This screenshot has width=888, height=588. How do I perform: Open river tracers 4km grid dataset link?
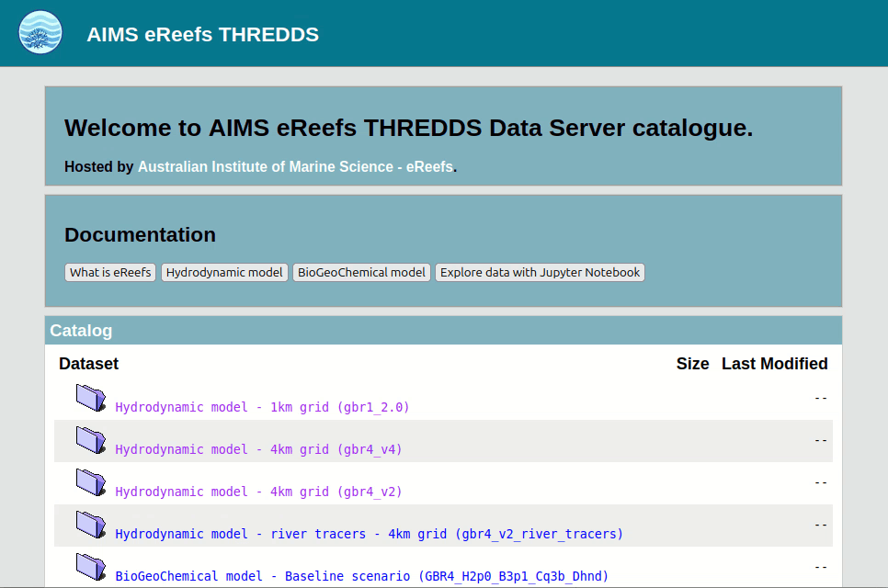coord(369,534)
